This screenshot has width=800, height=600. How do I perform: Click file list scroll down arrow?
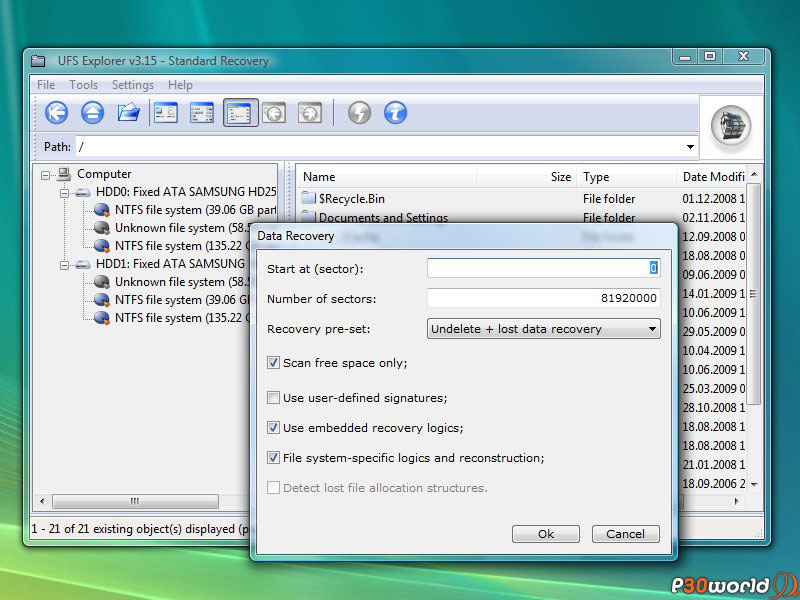click(x=754, y=484)
